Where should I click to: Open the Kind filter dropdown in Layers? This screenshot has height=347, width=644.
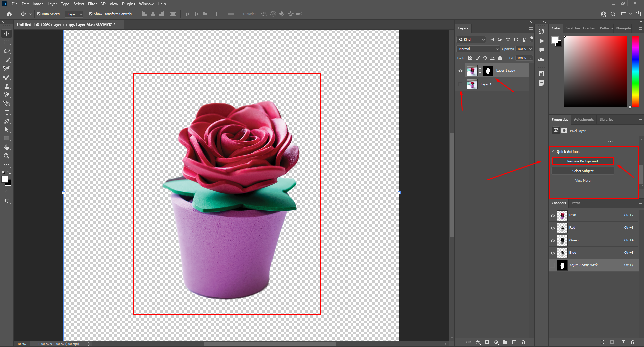coord(471,39)
